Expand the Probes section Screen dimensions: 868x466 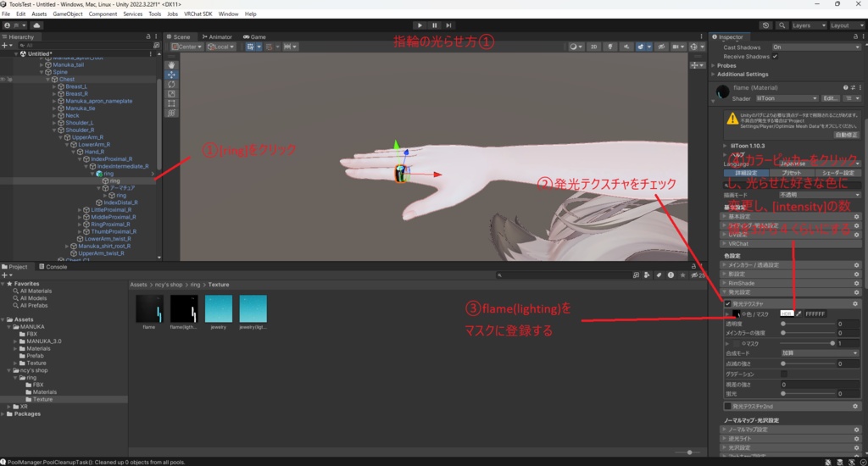click(x=714, y=65)
